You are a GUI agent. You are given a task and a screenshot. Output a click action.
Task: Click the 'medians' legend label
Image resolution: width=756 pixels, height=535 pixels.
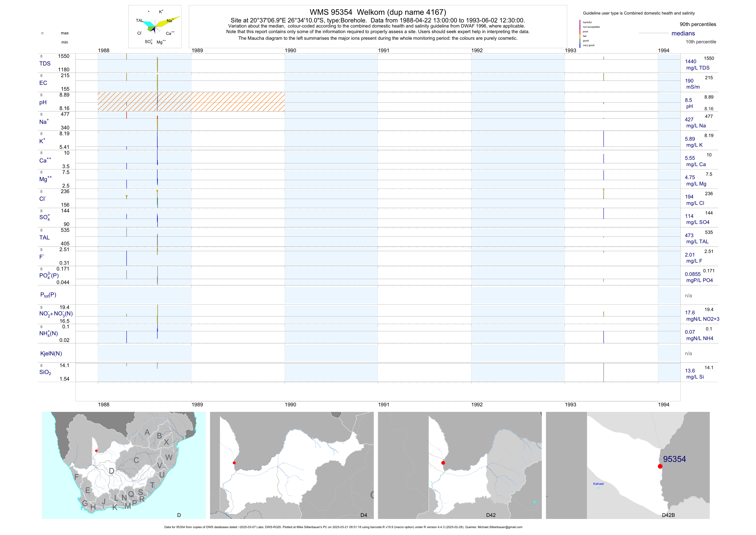683,33
